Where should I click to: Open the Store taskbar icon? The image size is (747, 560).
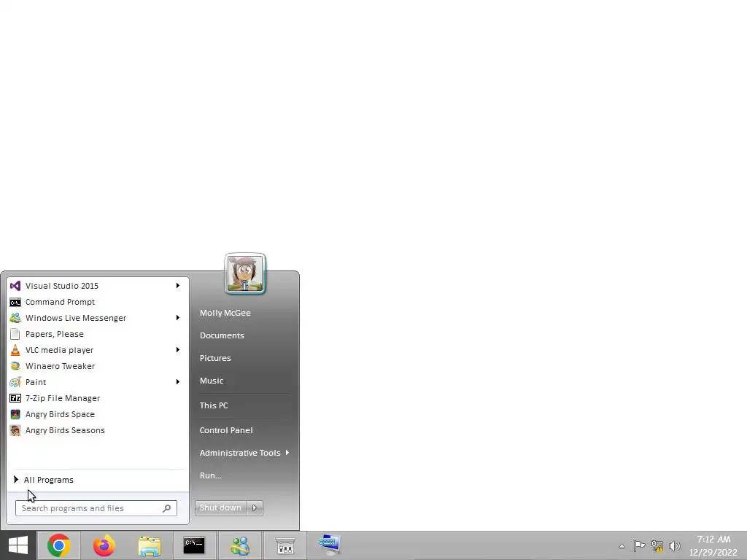285,546
